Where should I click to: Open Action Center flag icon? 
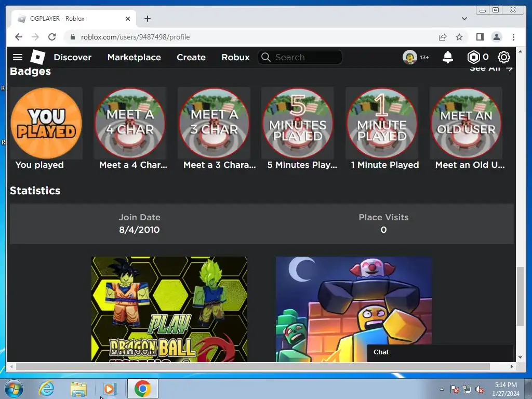tap(455, 389)
